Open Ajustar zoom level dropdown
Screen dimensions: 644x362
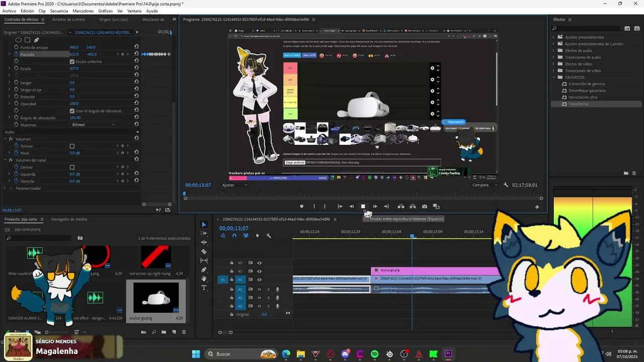pyautogui.click(x=235, y=185)
